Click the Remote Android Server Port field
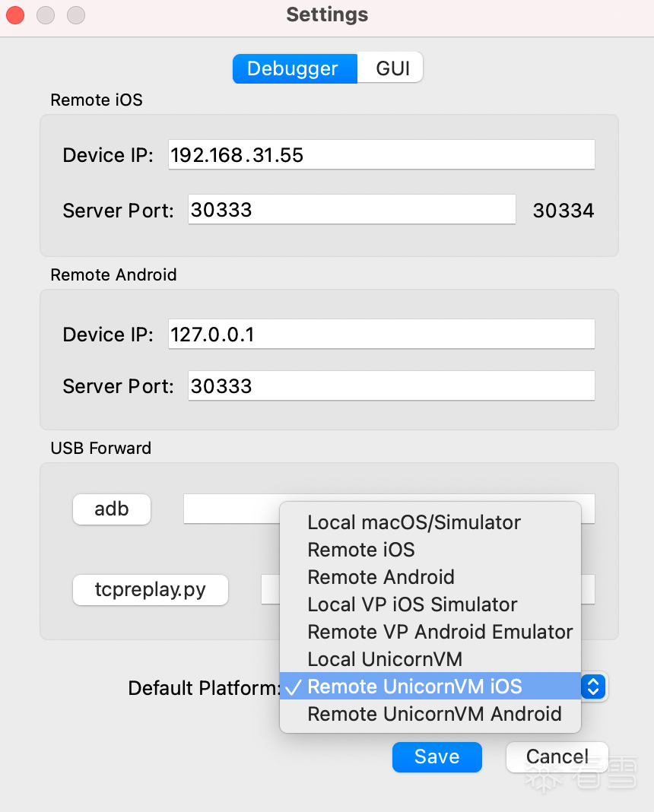654x812 pixels. pyautogui.click(x=391, y=386)
